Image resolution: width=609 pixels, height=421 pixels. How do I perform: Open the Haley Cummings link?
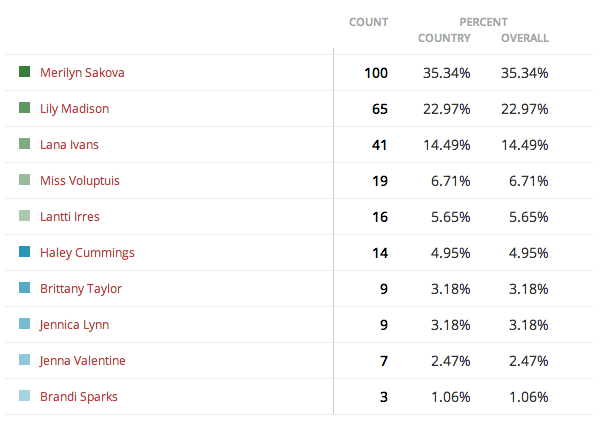click(87, 253)
